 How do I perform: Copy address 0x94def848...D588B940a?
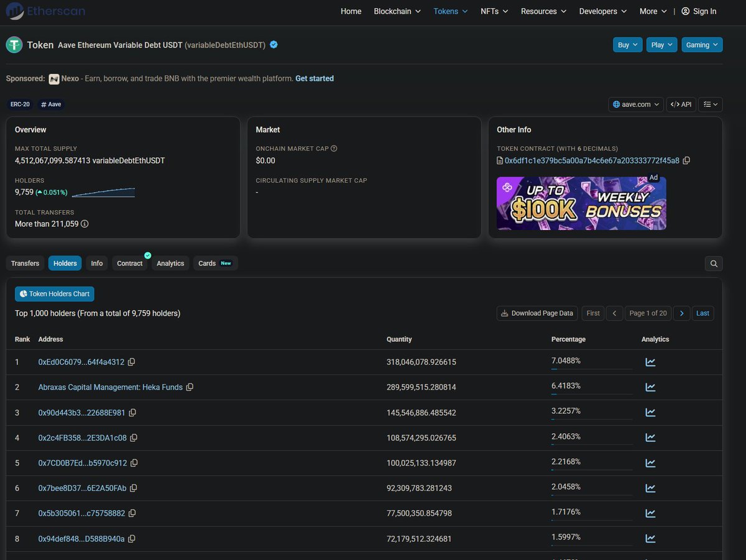point(132,539)
